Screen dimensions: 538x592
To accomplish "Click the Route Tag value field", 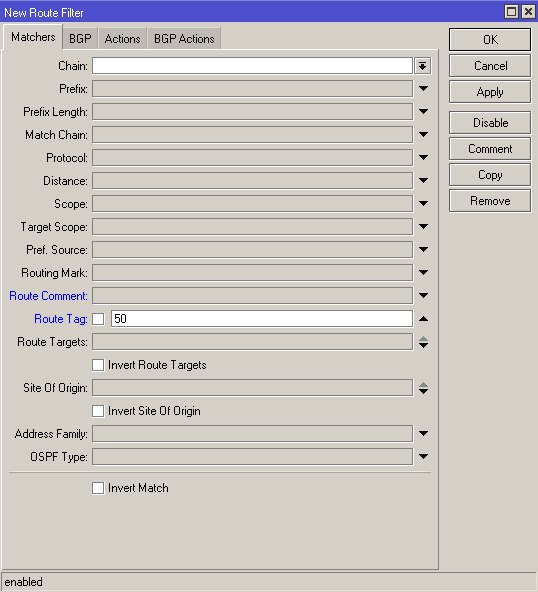I will point(262,319).
